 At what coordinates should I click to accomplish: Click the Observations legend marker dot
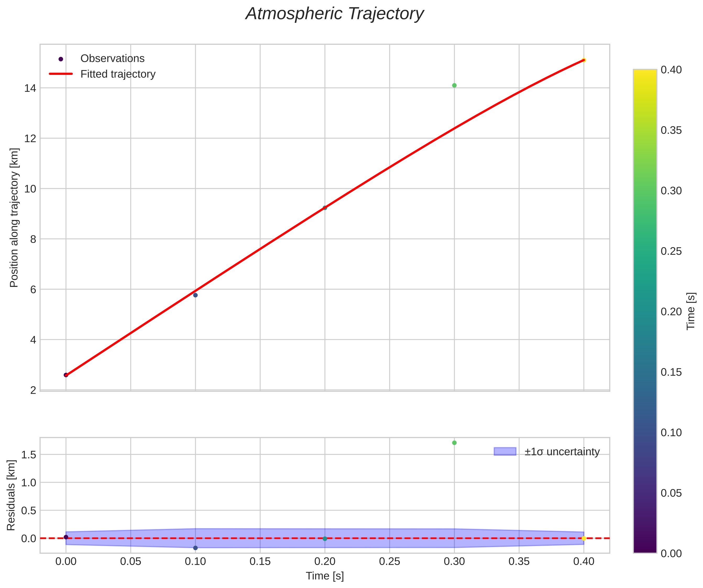61,59
